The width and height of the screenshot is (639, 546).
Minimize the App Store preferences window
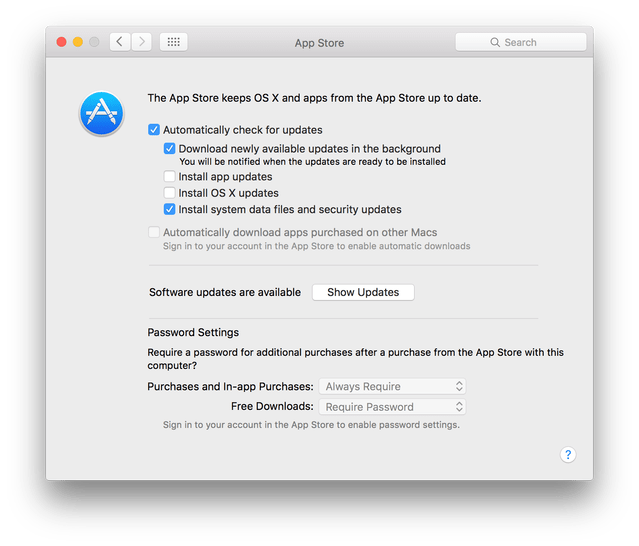pyautogui.click(x=78, y=42)
